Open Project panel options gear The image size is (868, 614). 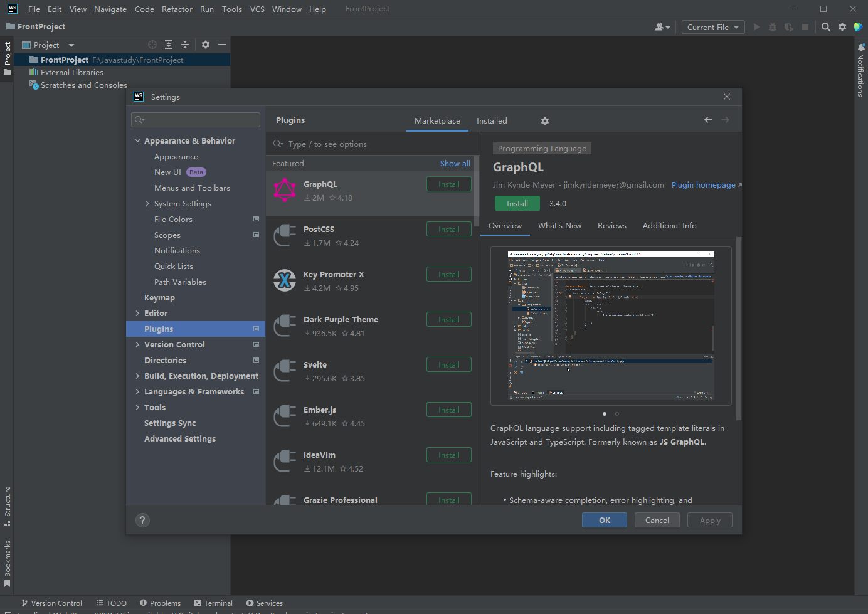coord(206,45)
